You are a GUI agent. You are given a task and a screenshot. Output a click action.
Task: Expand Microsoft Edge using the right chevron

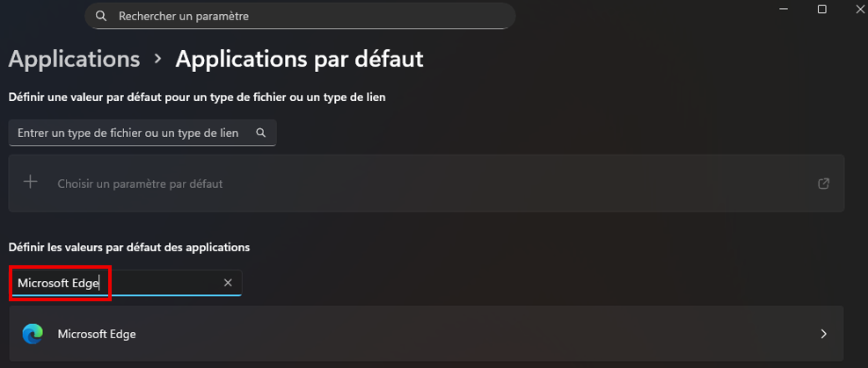pos(823,334)
